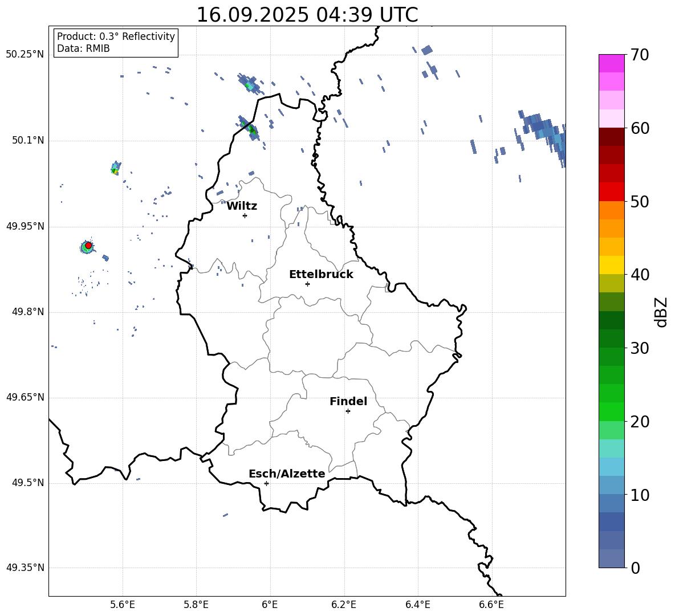Image resolution: width=675 pixels, height=616 pixels.
Task: Click the 6.2°E longitude label
Action: [x=344, y=605]
